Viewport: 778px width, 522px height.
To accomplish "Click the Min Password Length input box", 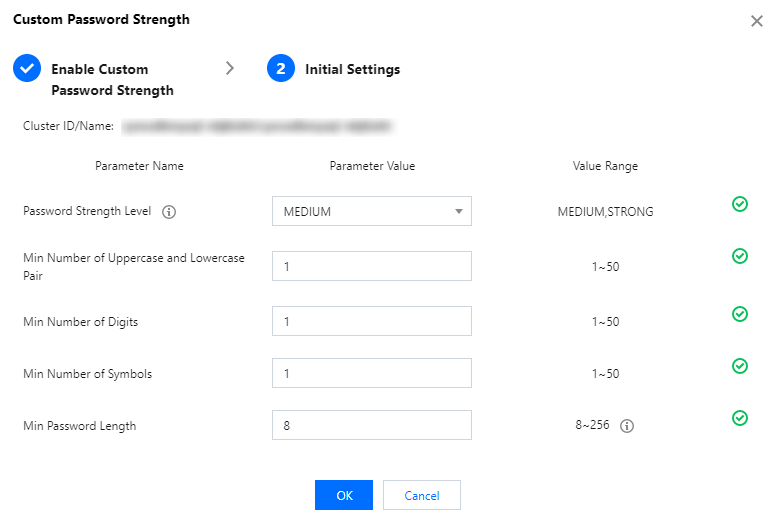I will point(371,425).
